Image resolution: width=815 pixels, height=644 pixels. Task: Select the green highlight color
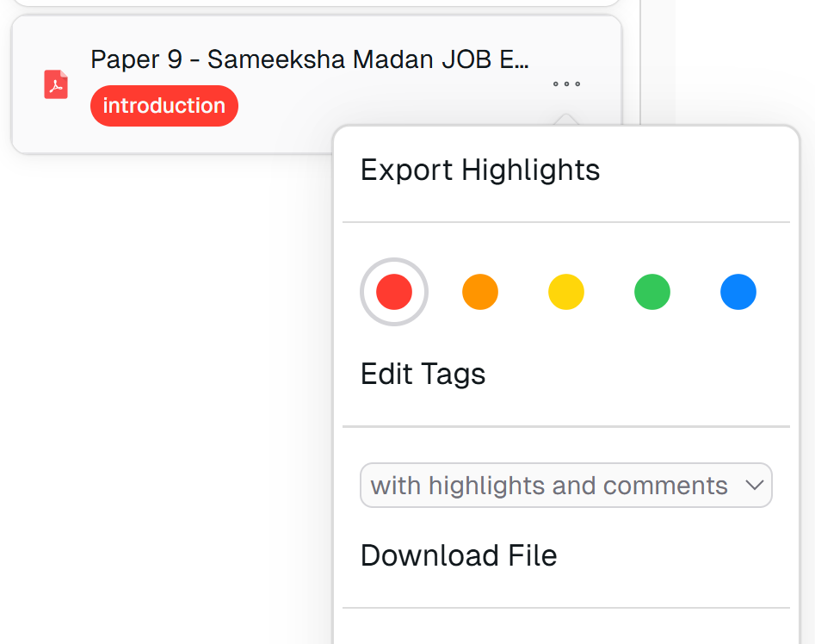(x=651, y=292)
